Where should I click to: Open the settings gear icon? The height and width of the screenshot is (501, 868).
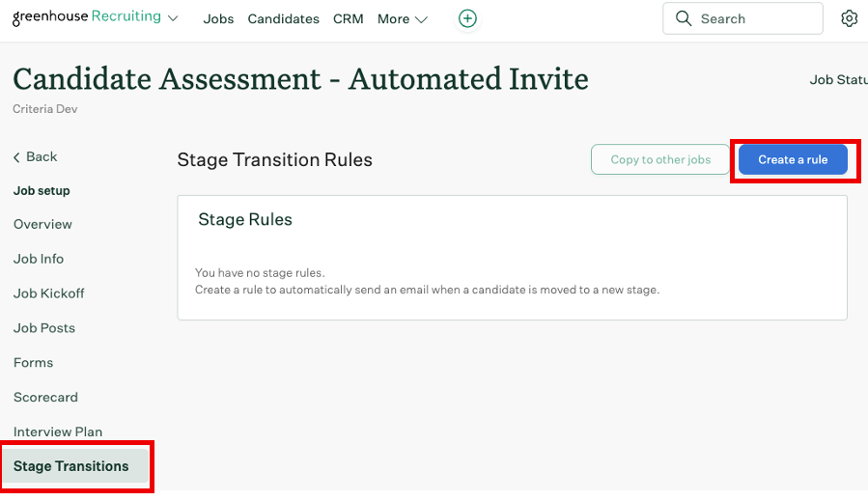[850, 18]
